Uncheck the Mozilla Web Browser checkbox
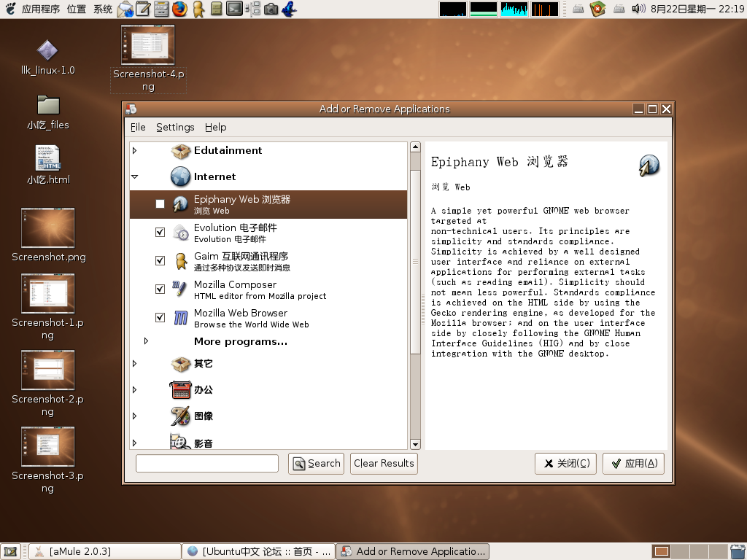The image size is (747, 560). pos(160,318)
